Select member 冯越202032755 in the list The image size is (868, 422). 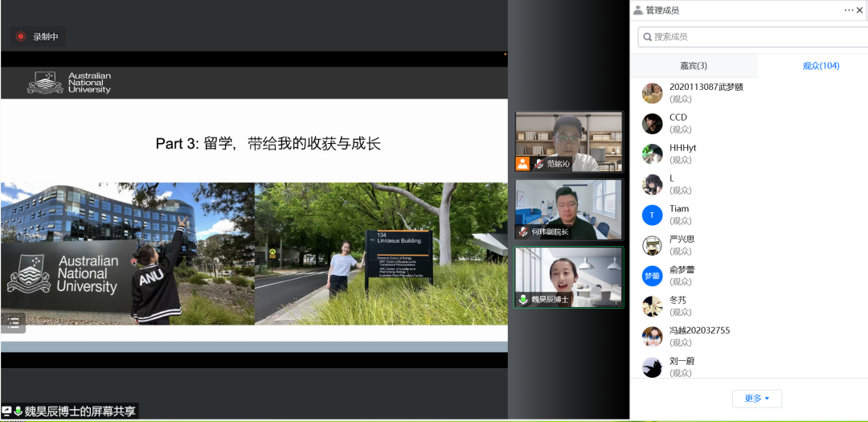click(x=699, y=330)
